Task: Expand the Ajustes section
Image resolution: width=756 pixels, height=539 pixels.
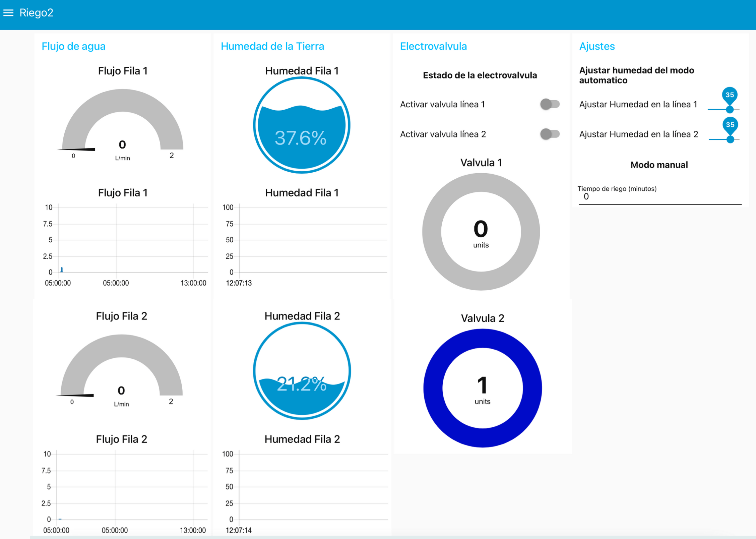Action: pyautogui.click(x=597, y=46)
